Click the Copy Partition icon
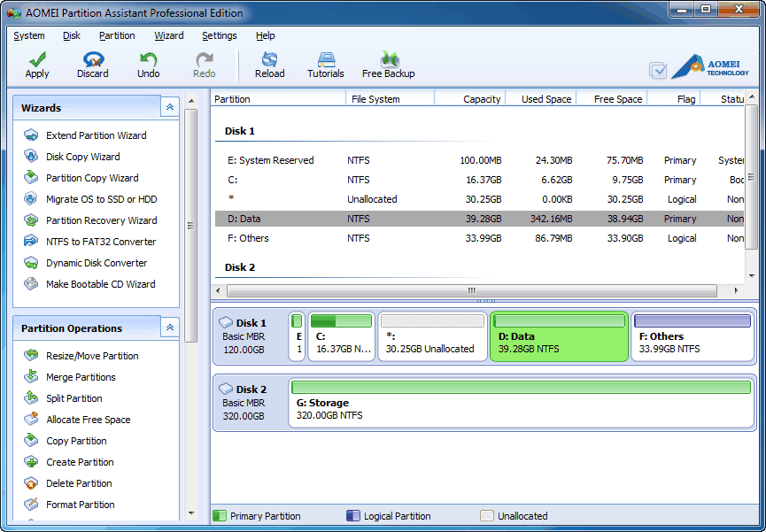This screenshot has width=766, height=532. tap(31, 440)
